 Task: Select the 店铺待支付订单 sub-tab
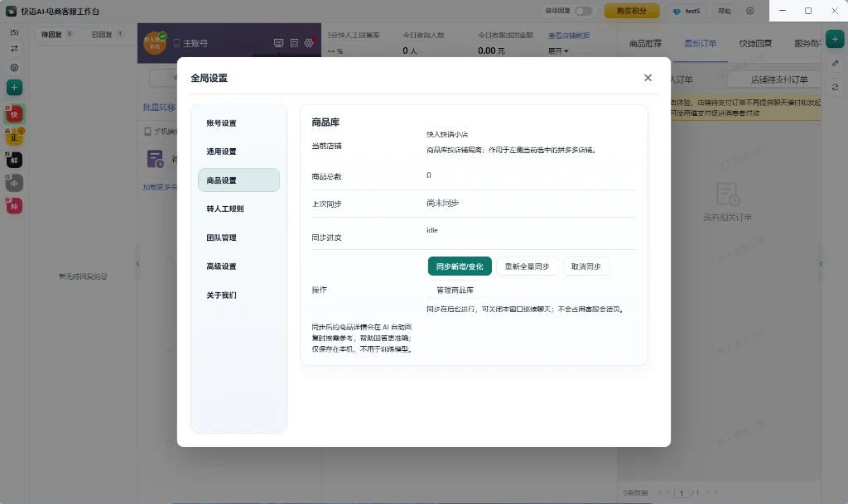[x=778, y=79]
